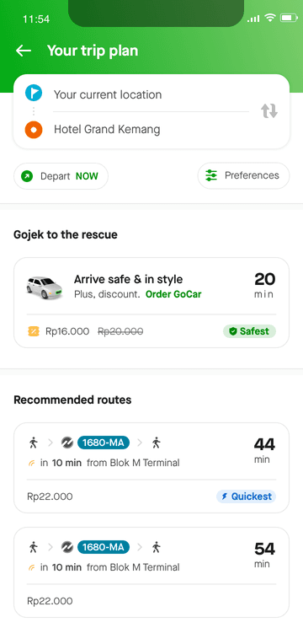Screen dimensions: 303x644
Task: Select the 44 min recommended route
Action: pos(151,468)
